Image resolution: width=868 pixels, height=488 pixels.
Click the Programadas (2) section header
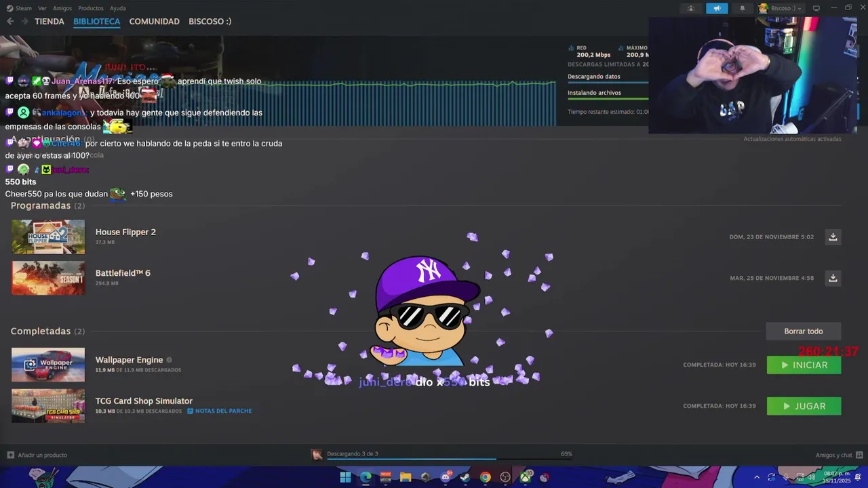tap(47, 205)
